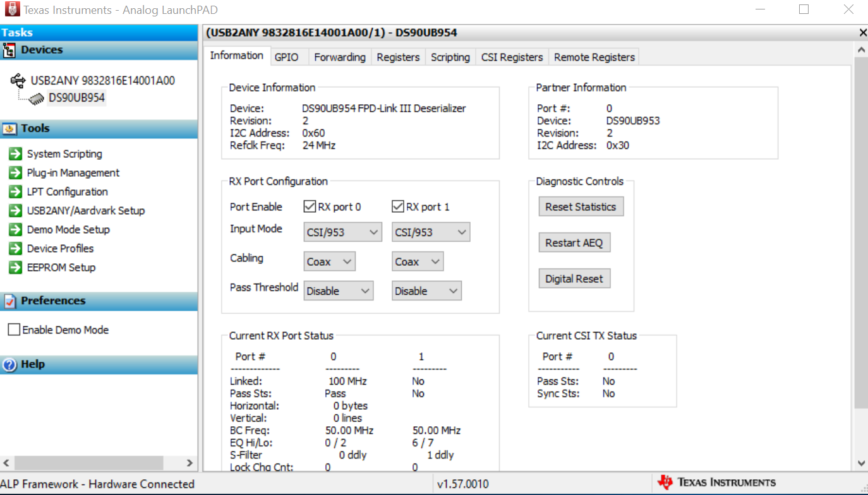Image resolution: width=868 pixels, height=495 pixels.
Task: Click the Help section header
Action: pyautogui.click(x=99, y=365)
